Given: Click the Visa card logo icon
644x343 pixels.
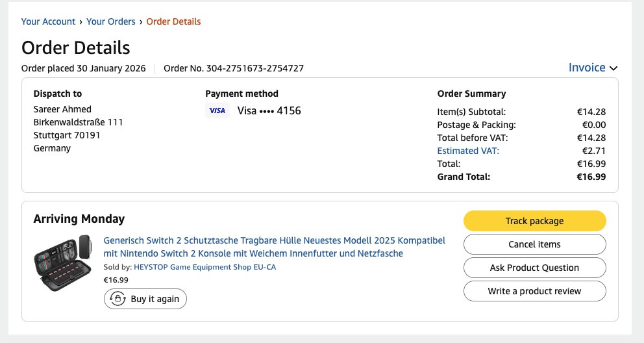Looking at the screenshot, I should 217,111.
